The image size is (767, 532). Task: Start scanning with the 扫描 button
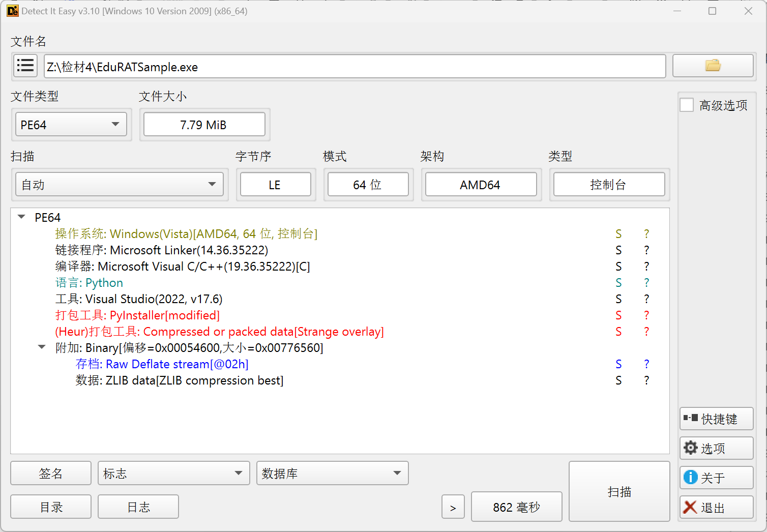[x=619, y=491]
